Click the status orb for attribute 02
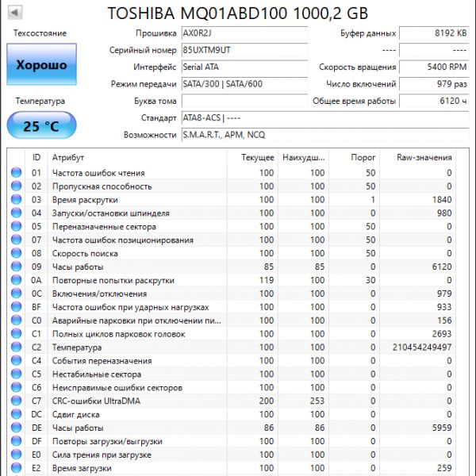This screenshot has height=476, width=476. click(x=17, y=186)
